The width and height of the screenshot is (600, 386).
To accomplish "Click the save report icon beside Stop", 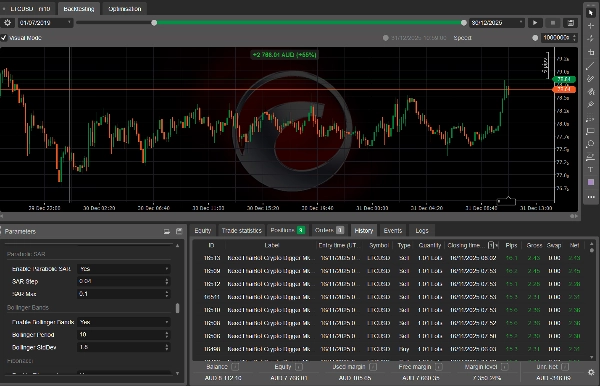I will pyautogui.click(x=571, y=23).
